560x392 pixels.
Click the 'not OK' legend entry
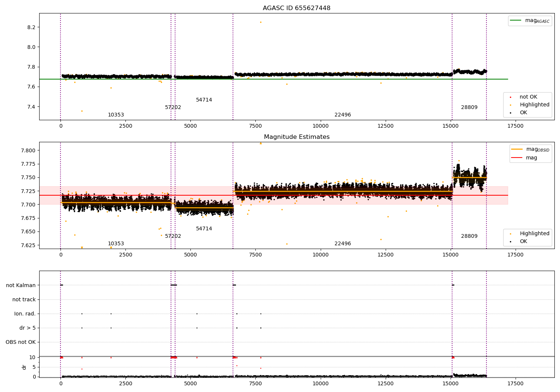pyautogui.click(x=528, y=97)
